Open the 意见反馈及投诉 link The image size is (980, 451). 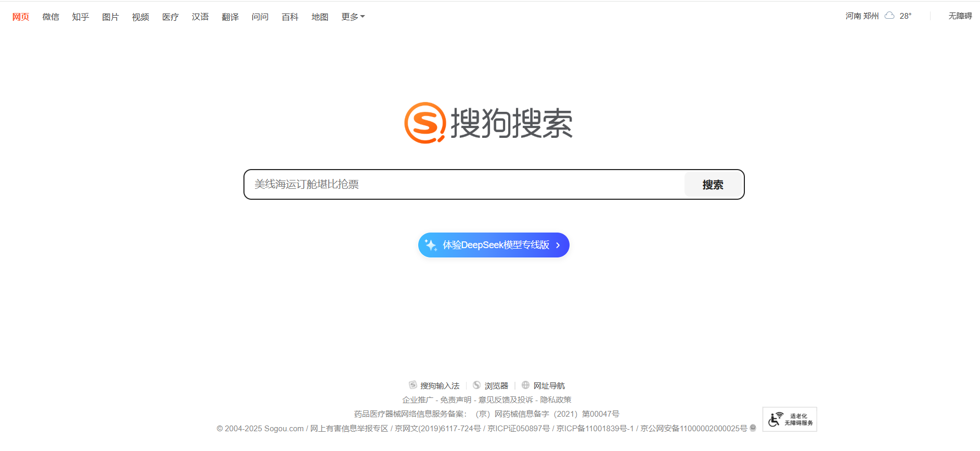[506, 400]
